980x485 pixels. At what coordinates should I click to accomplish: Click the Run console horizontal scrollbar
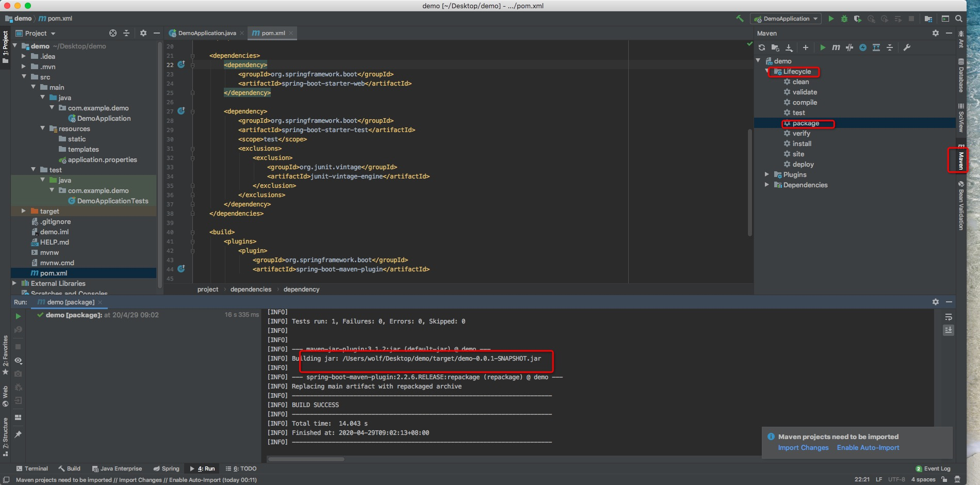pyautogui.click(x=306, y=459)
